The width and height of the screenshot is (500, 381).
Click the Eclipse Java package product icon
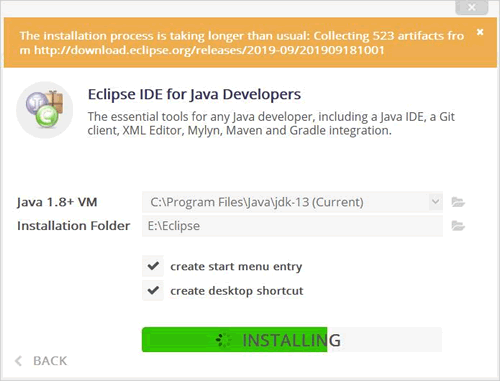[44, 110]
